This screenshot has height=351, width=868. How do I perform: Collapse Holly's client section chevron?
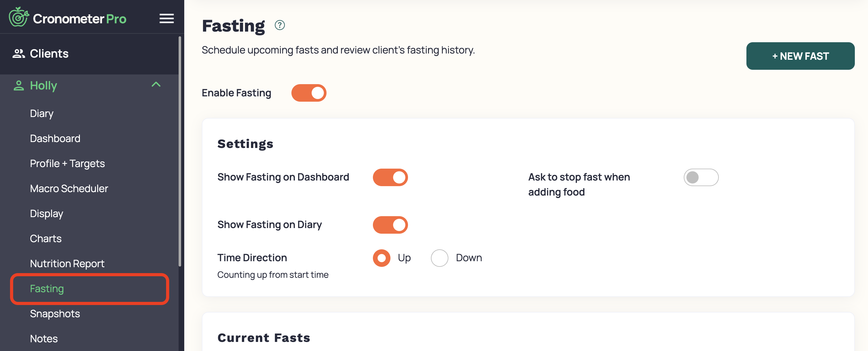click(x=156, y=85)
